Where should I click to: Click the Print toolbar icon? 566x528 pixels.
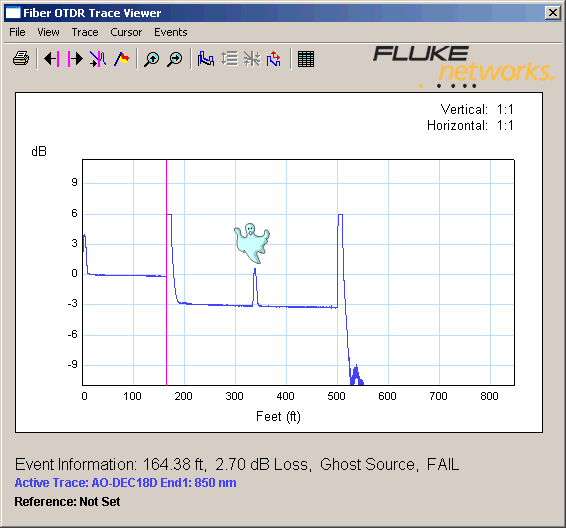(x=21, y=58)
